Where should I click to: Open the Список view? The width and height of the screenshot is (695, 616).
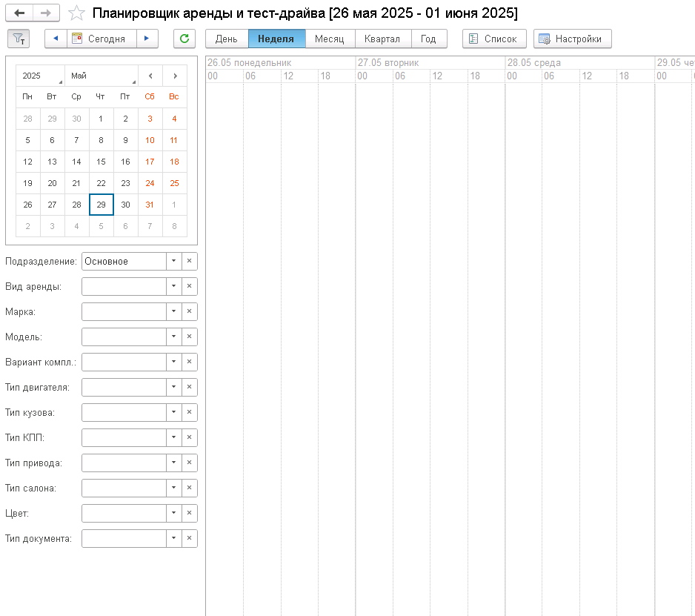(x=494, y=39)
